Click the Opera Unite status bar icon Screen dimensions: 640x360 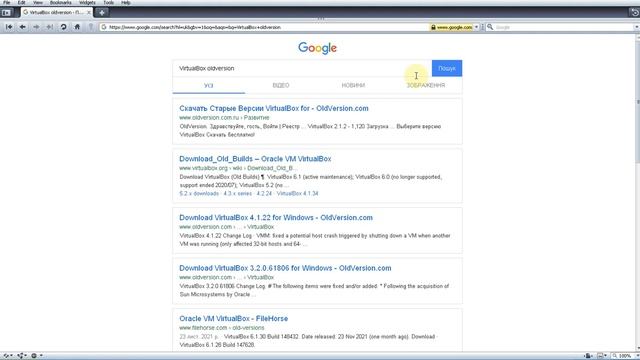coord(20,356)
